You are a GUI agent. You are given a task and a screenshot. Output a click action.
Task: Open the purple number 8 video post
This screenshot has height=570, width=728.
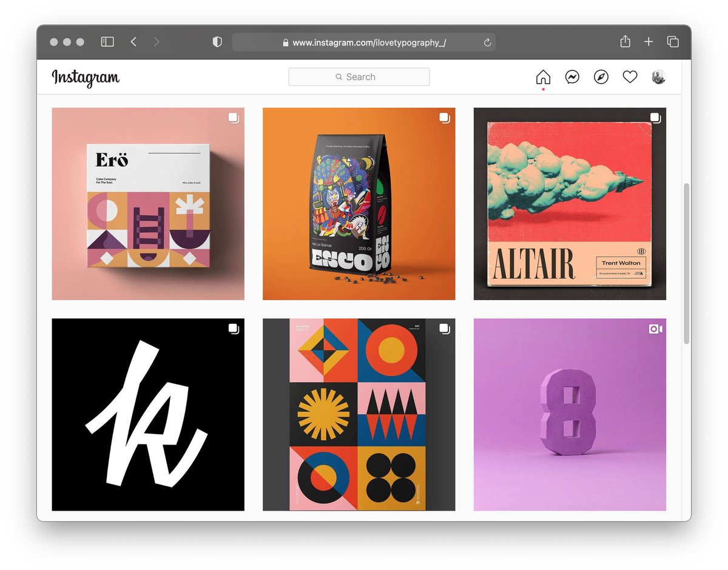coord(570,415)
